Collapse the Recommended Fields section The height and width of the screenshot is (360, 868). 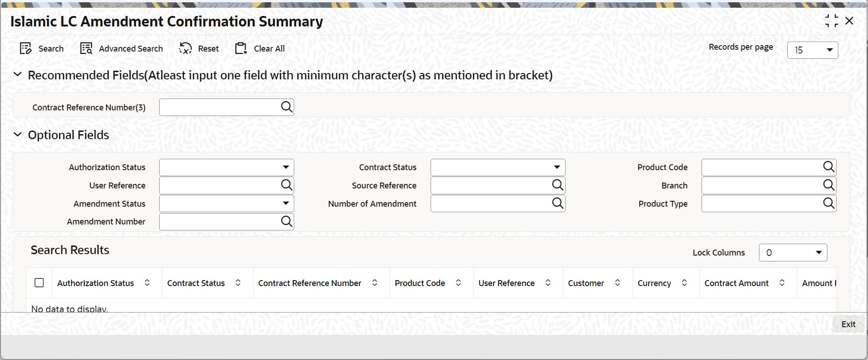18,74
